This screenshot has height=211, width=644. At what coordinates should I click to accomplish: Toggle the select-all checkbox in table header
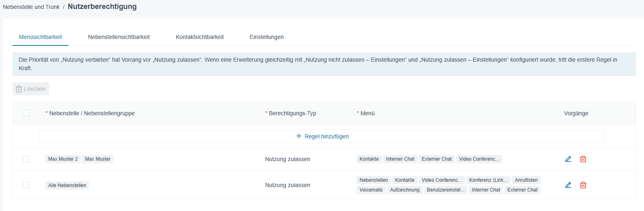coord(26,113)
